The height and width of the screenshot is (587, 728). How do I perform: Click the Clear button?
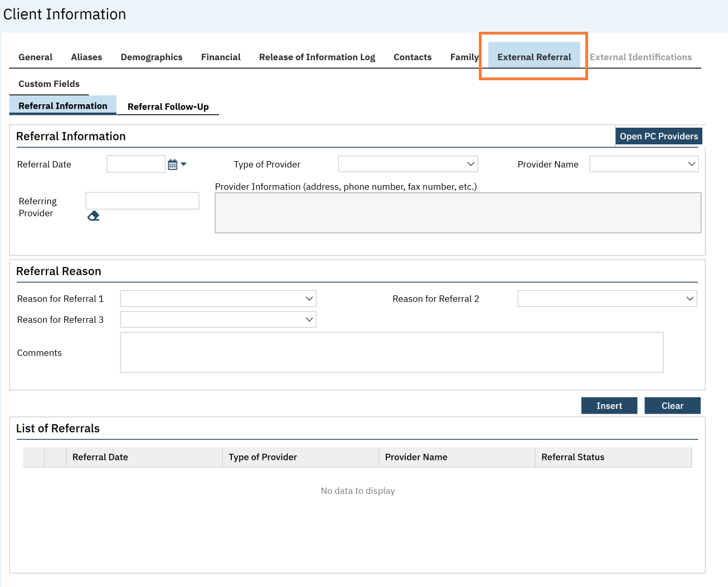(x=672, y=406)
